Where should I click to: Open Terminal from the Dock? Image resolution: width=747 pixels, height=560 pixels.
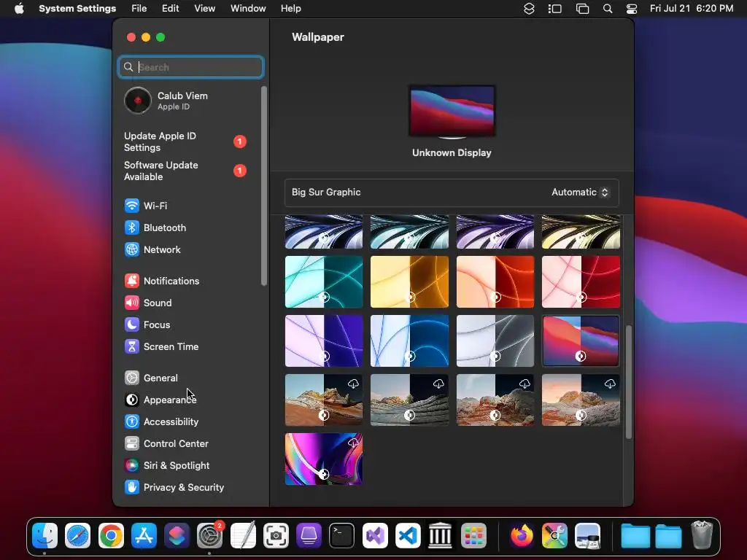click(341, 536)
